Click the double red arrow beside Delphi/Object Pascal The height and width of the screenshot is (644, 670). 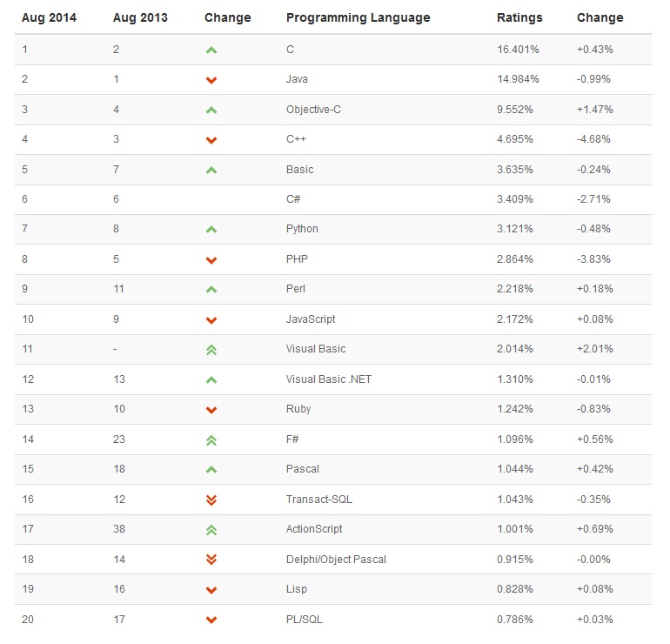coord(211,560)
